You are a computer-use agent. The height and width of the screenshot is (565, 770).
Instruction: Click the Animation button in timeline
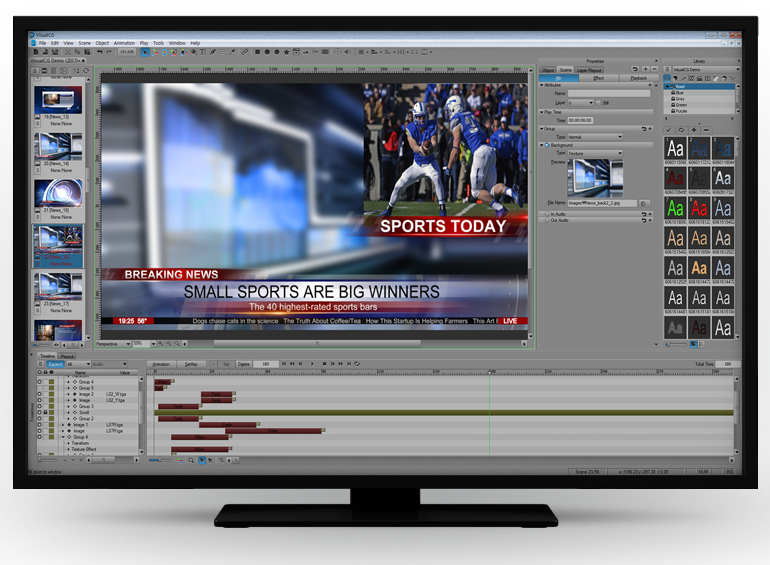tap(161, 364)
